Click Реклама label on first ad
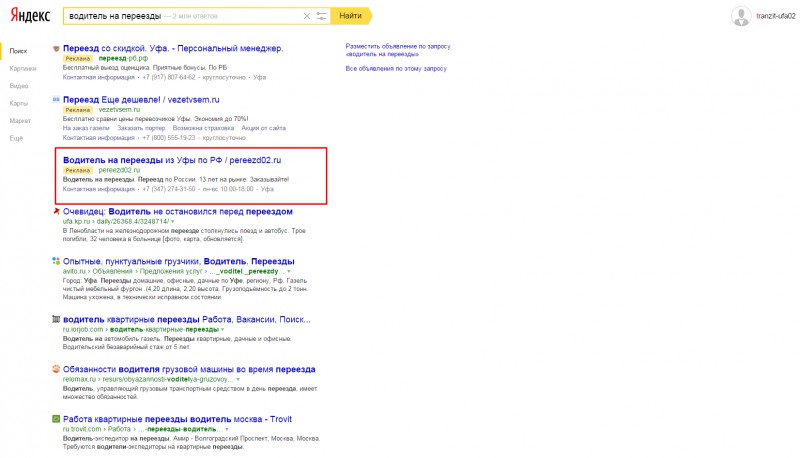This screenshot has width=800, height=458. [78, 59]
